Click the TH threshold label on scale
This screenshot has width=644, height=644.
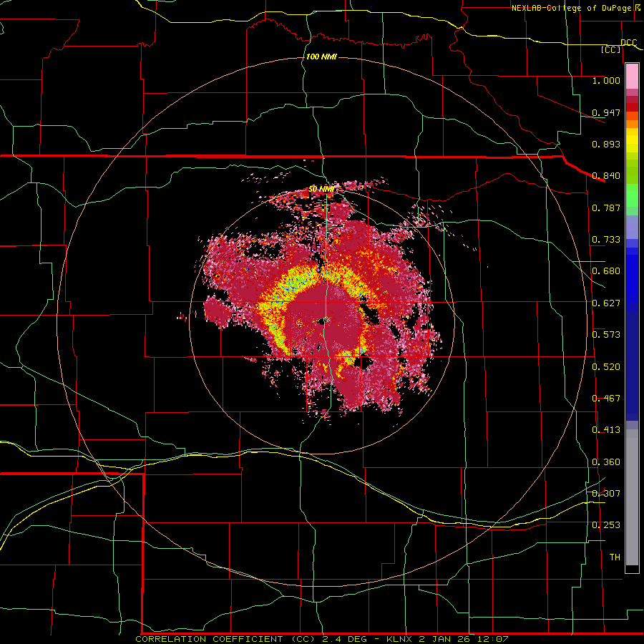[x=615, y=557]
